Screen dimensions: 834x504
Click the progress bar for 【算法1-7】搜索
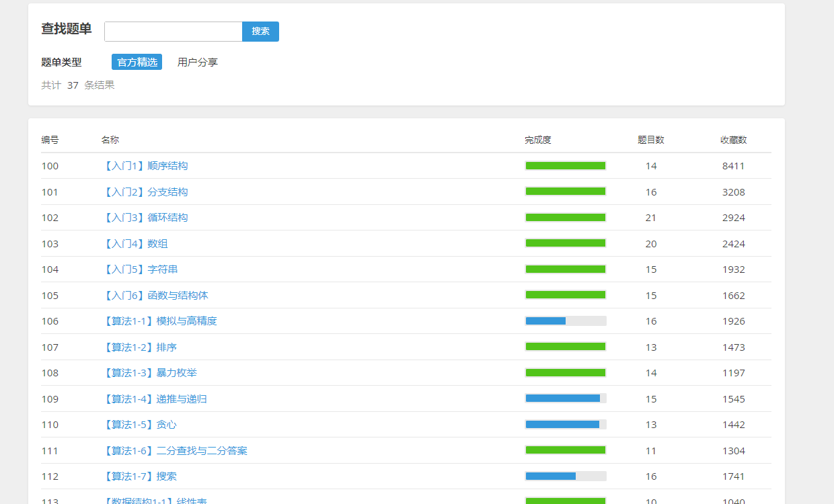point(566,476)
